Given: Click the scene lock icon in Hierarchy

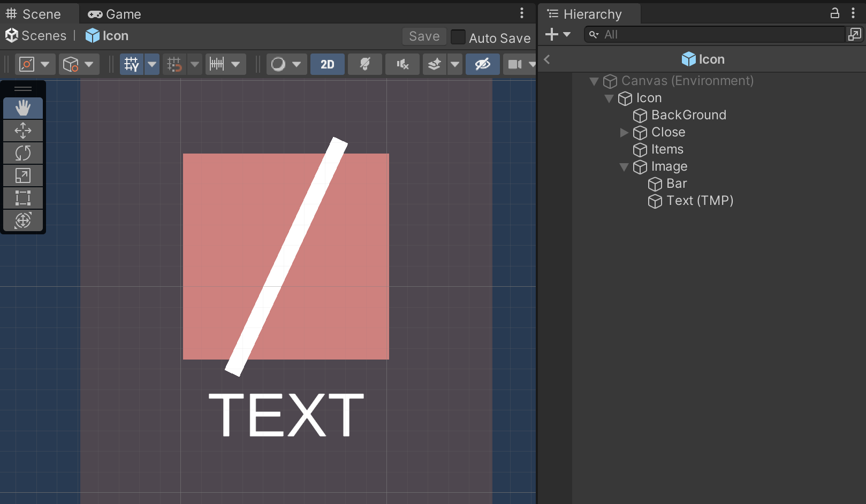Looking at the screenshot, I should point(835,13).
